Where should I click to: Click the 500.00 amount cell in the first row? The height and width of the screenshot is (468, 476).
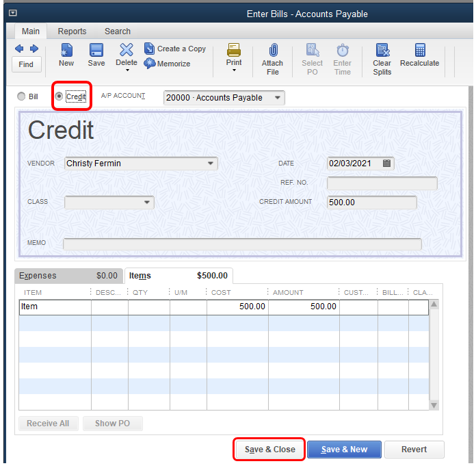click(x=304, y=307)
